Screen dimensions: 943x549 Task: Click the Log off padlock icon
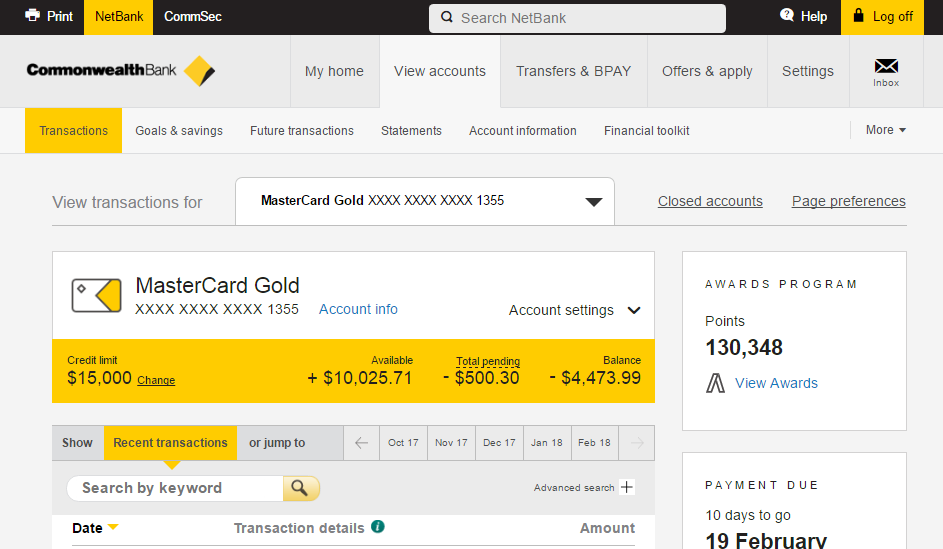[859, 16]
